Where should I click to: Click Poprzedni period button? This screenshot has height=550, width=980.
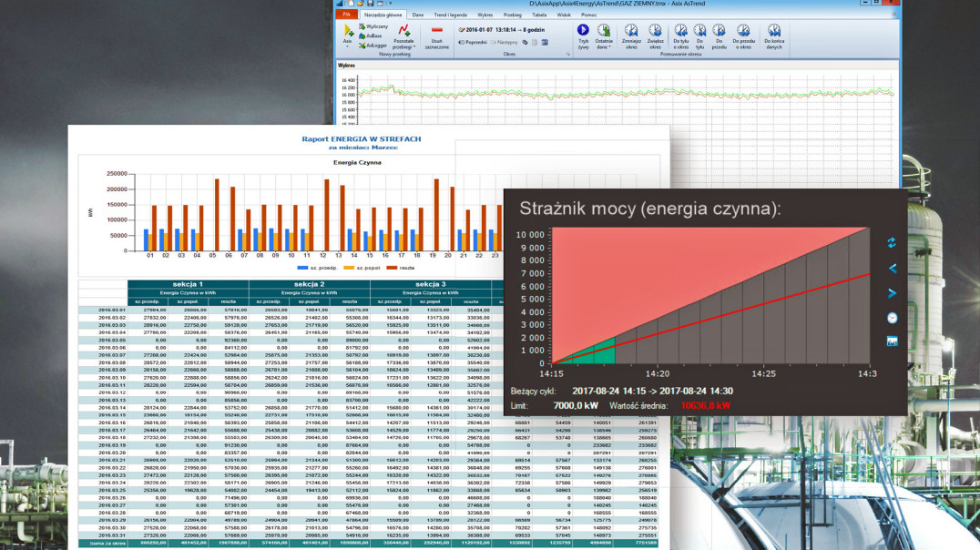pyautogui.click(x=473, y=43)
